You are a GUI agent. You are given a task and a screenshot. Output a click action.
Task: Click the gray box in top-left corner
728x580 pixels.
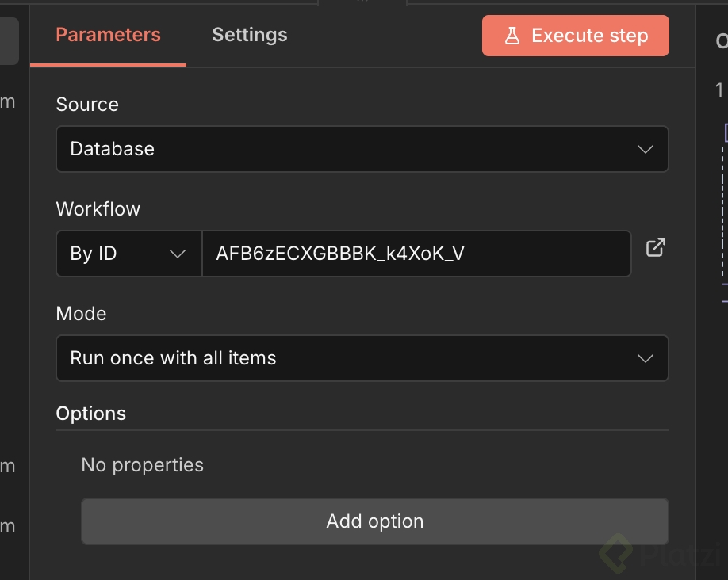pos(9,40)
